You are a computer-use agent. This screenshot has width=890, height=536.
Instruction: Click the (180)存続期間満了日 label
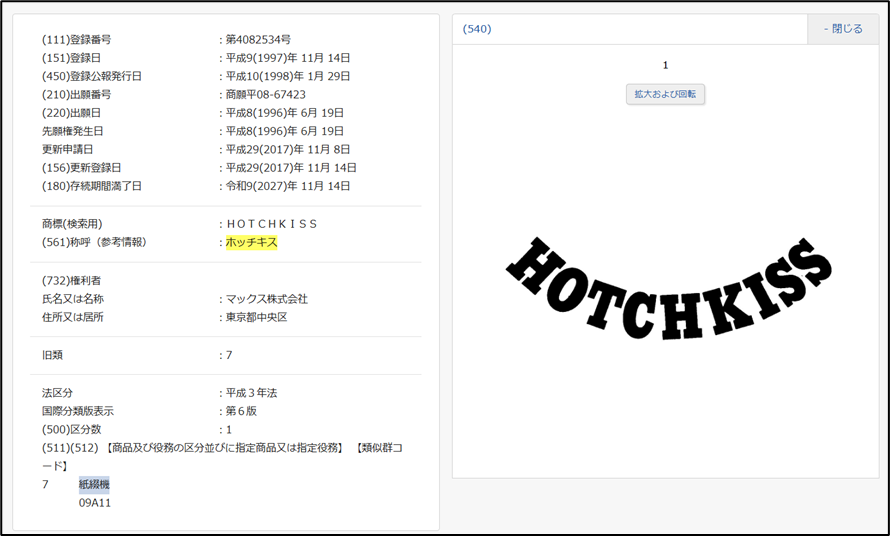[92, 186]
